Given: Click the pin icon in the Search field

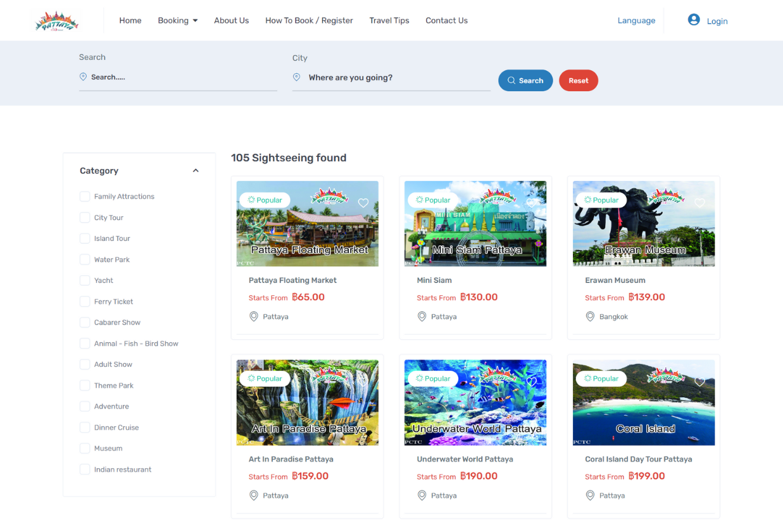Looking at the screenshot, I should (x=83, y=77).
